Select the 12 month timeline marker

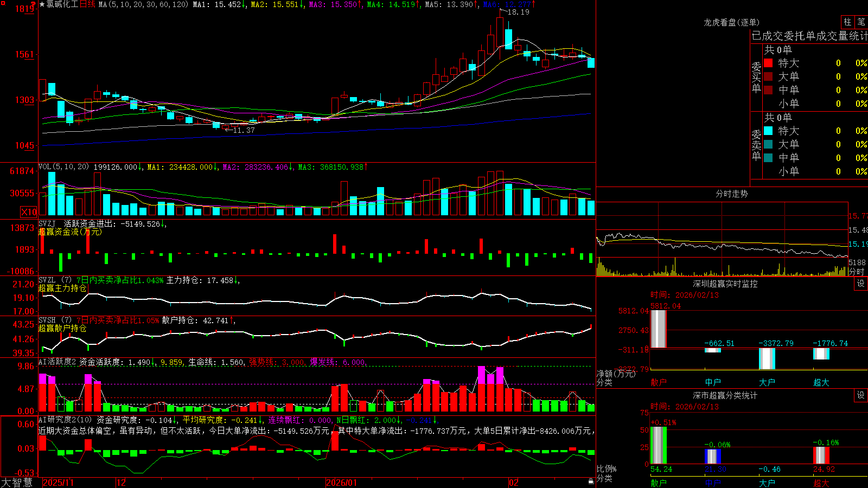(x=121, y=483)
